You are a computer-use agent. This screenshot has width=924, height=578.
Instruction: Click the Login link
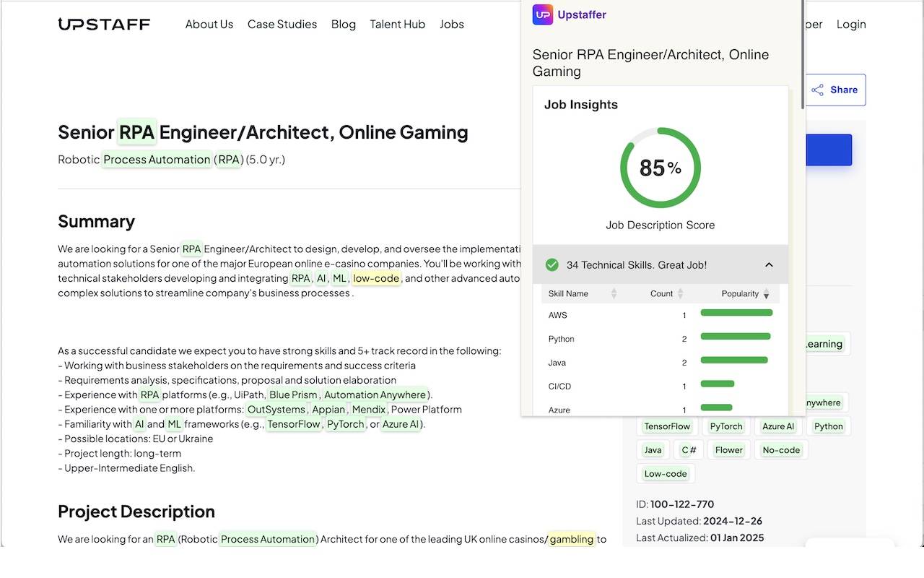point(851,24)
